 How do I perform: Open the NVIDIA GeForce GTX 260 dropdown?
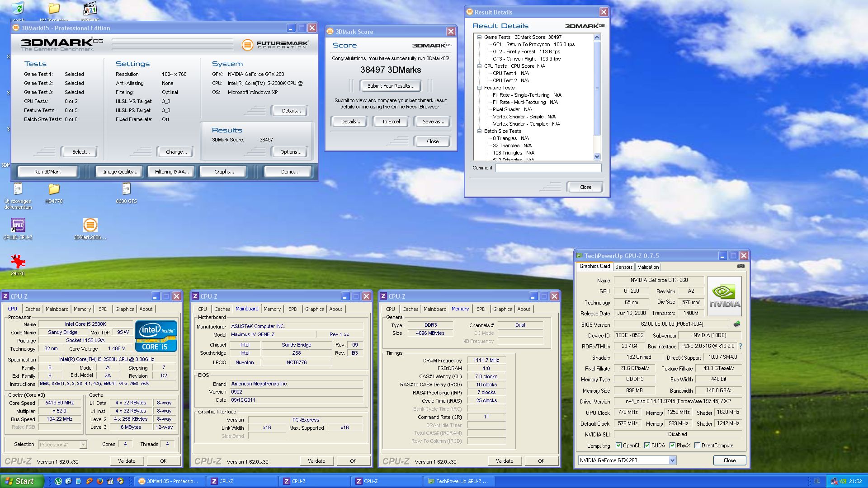point(672,460)
